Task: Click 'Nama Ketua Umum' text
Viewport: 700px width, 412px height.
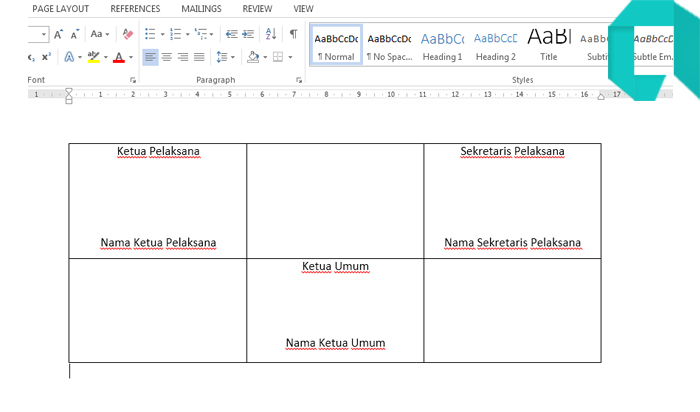Action: point(335,343)
